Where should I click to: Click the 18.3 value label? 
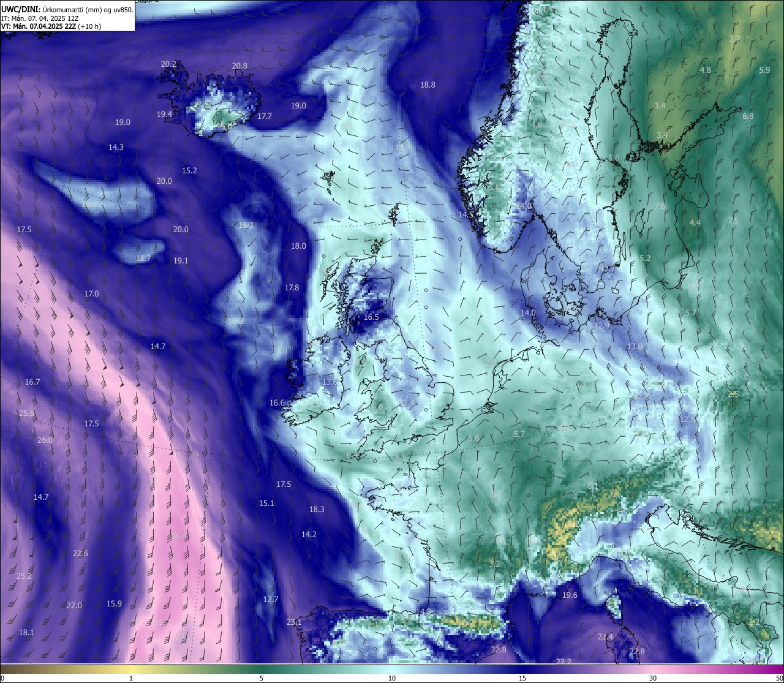[317, 510]
